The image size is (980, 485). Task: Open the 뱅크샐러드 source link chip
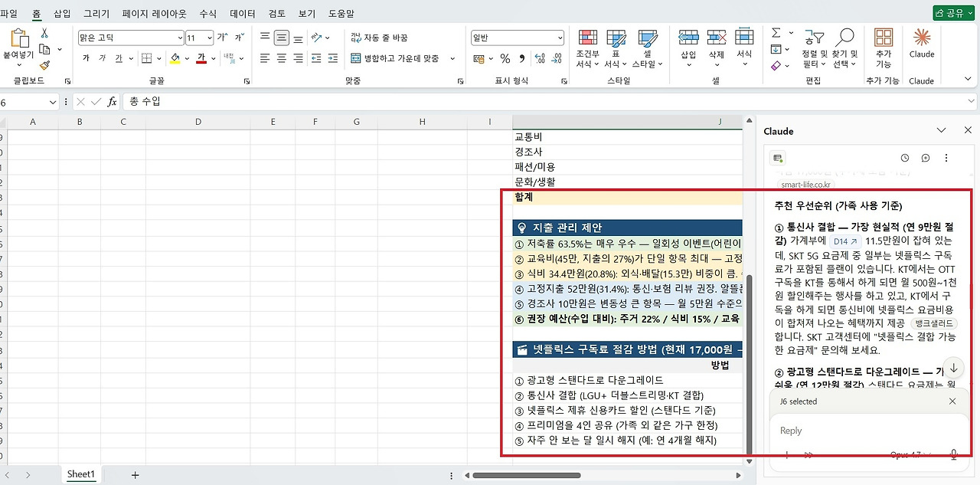935,323
